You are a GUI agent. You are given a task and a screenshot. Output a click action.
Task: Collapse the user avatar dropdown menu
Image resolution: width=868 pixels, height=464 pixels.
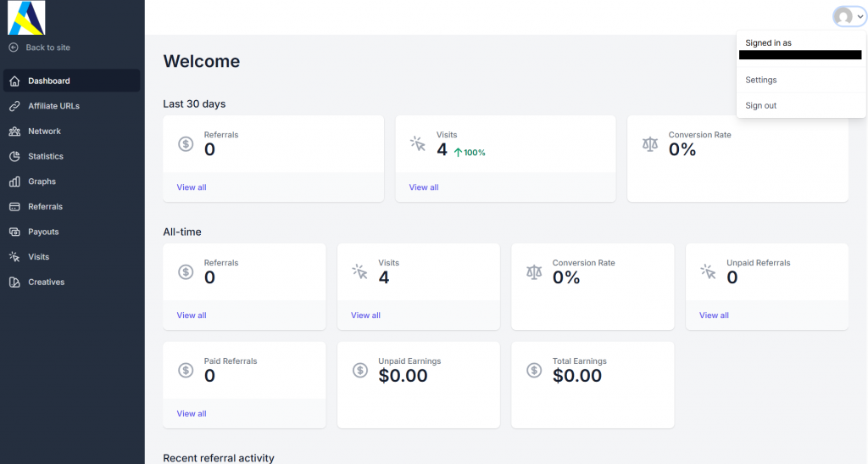tap(849, 17)
